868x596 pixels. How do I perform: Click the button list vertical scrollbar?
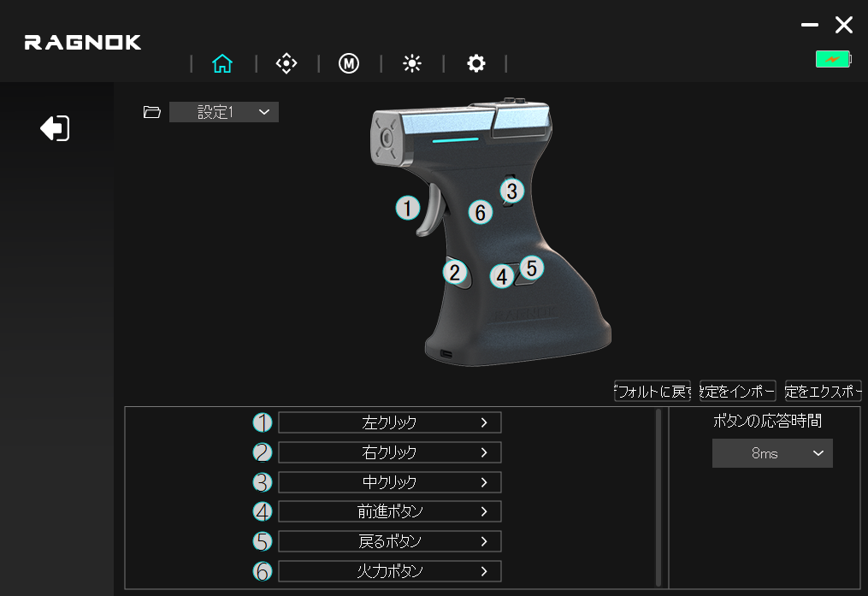(x=658, y=496)
